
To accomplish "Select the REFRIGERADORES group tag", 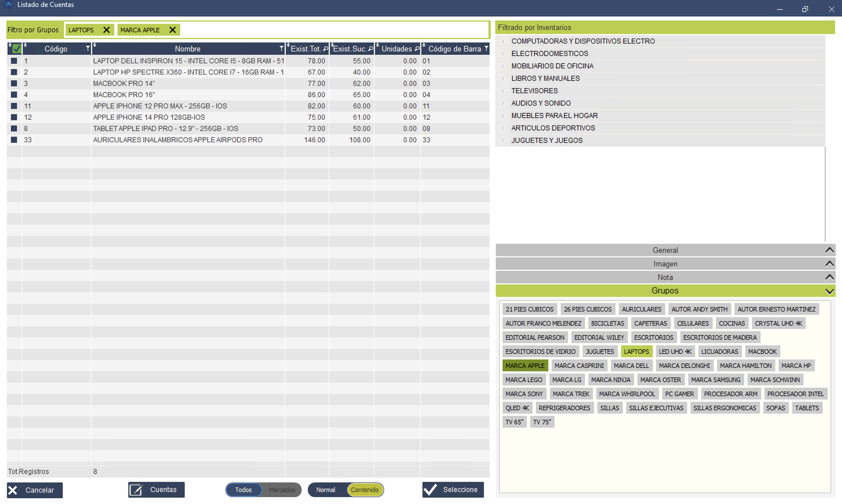I will click(564, 408).
